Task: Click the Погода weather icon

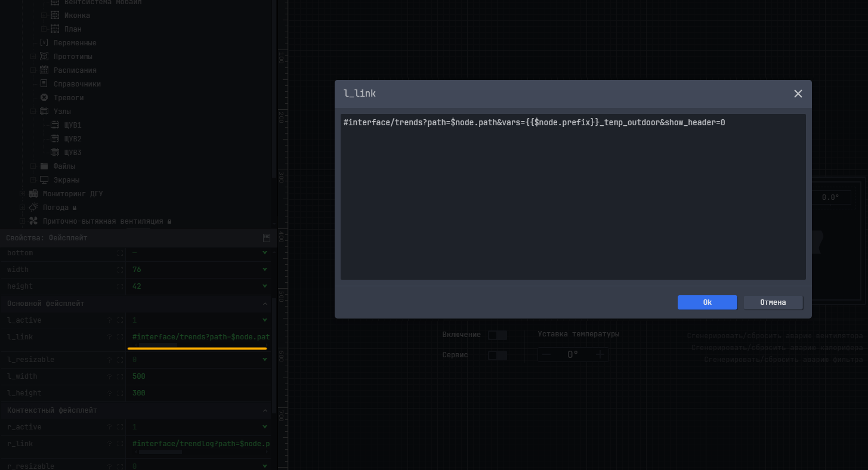Action: pos(33,208)
